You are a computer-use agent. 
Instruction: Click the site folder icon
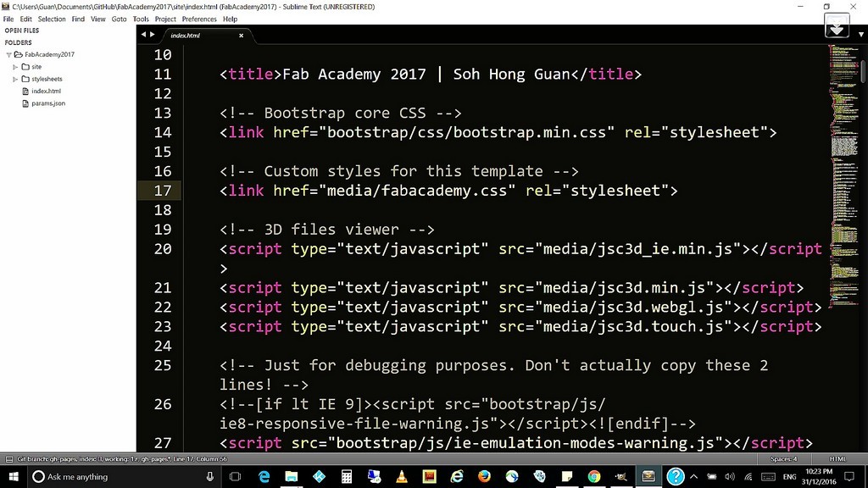(x=25, y=66)
